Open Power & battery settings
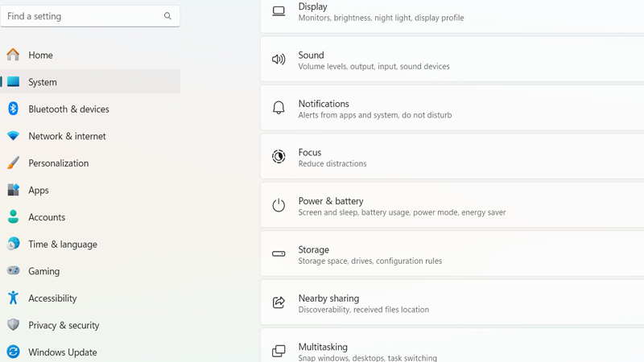The width and height of the screenshot is (644, 362). (452, 205)
